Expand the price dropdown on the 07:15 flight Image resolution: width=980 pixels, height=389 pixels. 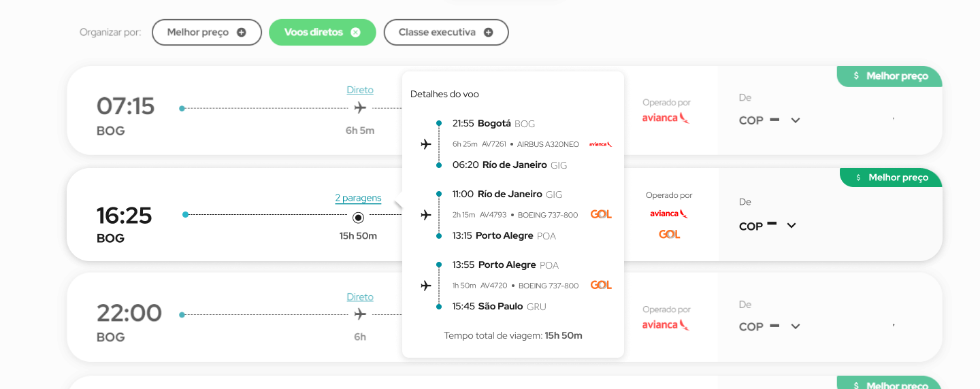tap(795, 120)
